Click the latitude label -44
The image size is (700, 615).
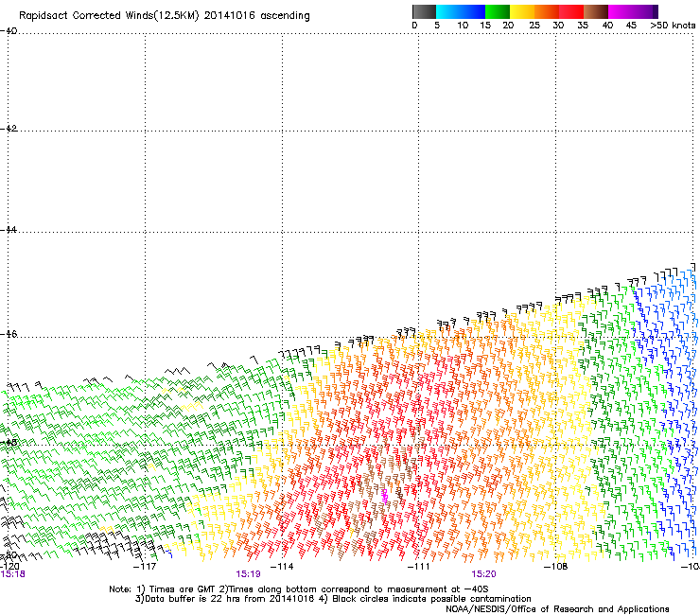(9, 230)
